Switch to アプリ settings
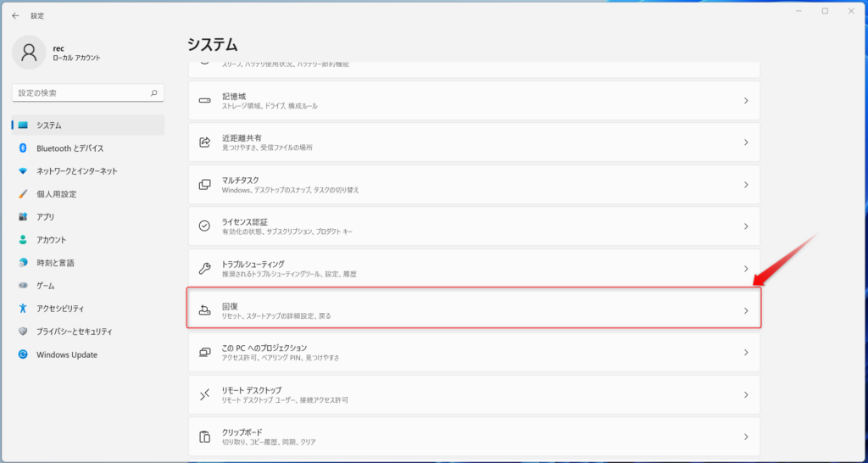868x463 pixels. click(x=88, y=216)
